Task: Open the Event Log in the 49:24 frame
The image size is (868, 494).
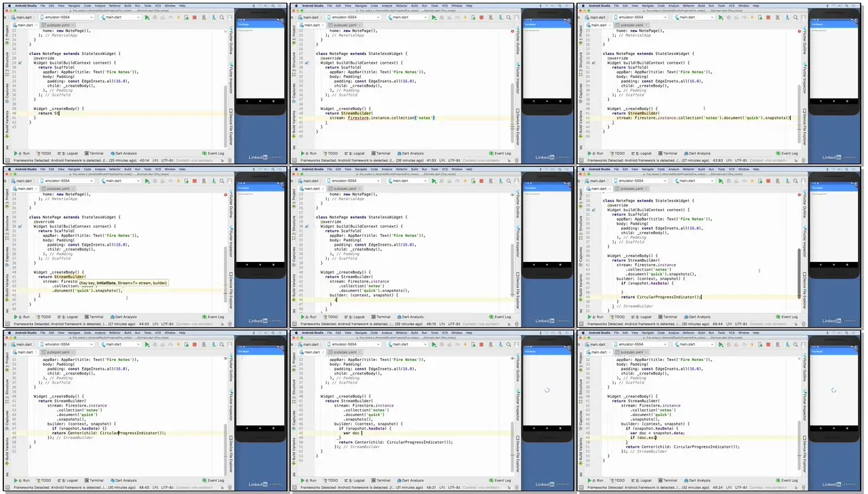Action: tap(787, 480)
